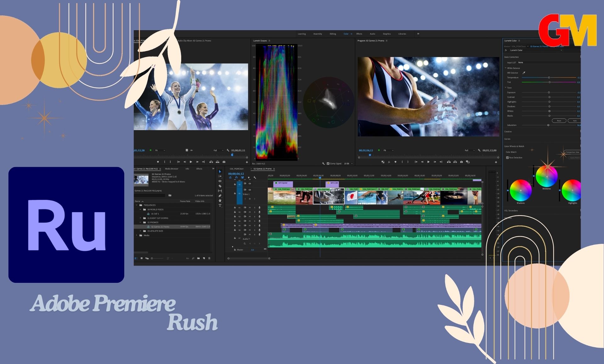Toggle Snap magnet in timeline
Viewport: 604px width, 364px height.
coord(236,178)
